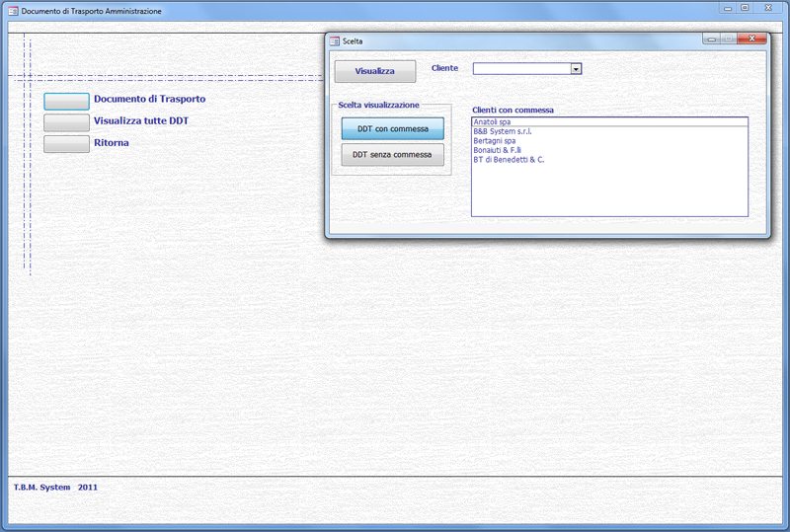Viewport: 790px width, 532px height.
Task: Select Bonaiuti & F.lli in list
Action: click(609, 150)
